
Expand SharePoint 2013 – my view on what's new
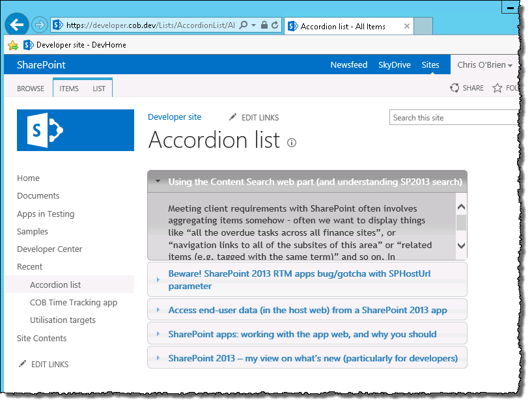[158, 358]
